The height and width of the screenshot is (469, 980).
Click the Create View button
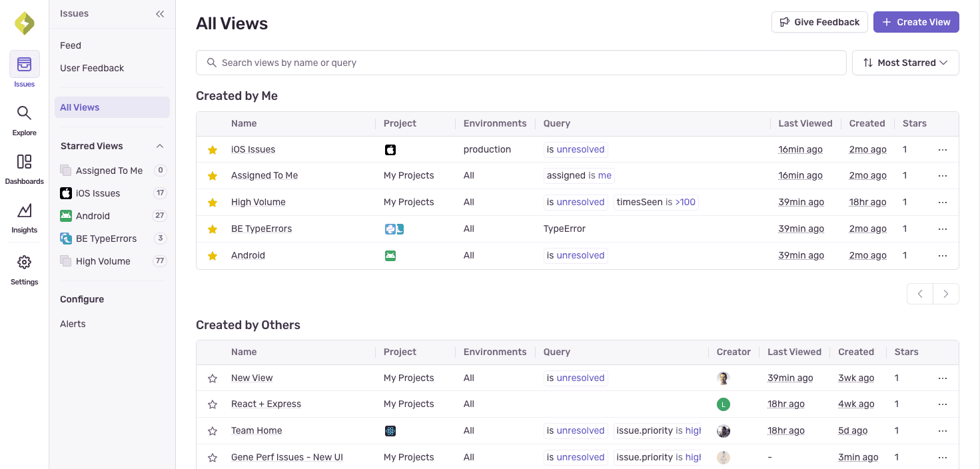(x=916, y=22)
